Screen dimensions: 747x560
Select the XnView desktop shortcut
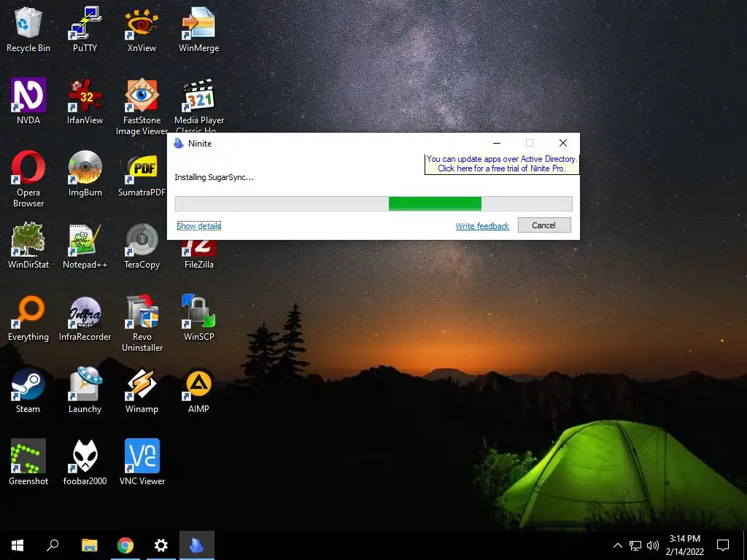coord(142,29)
